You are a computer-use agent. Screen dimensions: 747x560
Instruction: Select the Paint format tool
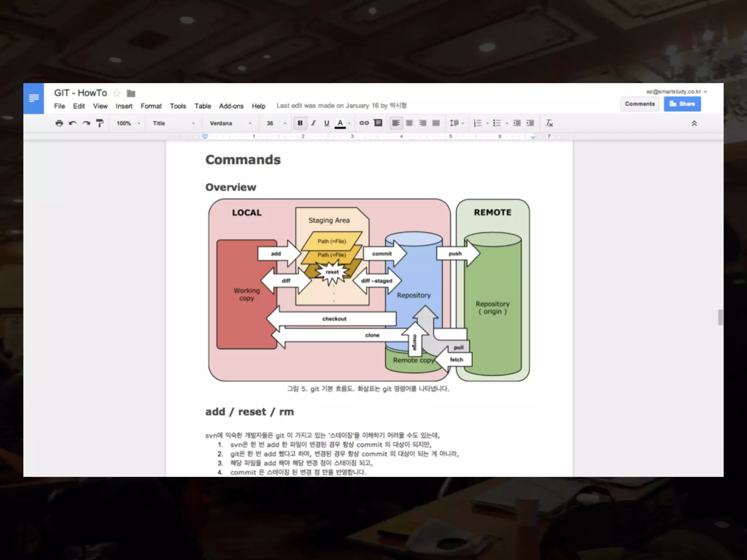click(x=100, y=123)
